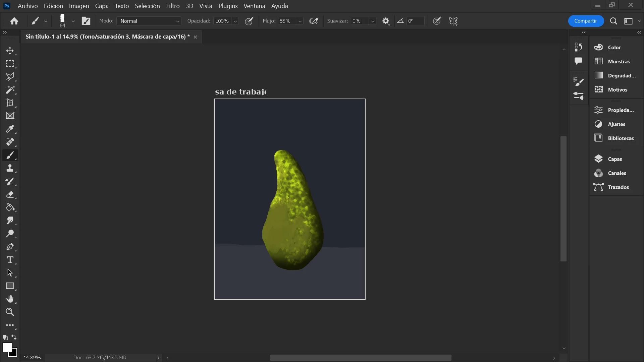The height and width of the screenshot is (362, 644).
Task: Select the Paint Bucket tool
Action: (10, 207)
